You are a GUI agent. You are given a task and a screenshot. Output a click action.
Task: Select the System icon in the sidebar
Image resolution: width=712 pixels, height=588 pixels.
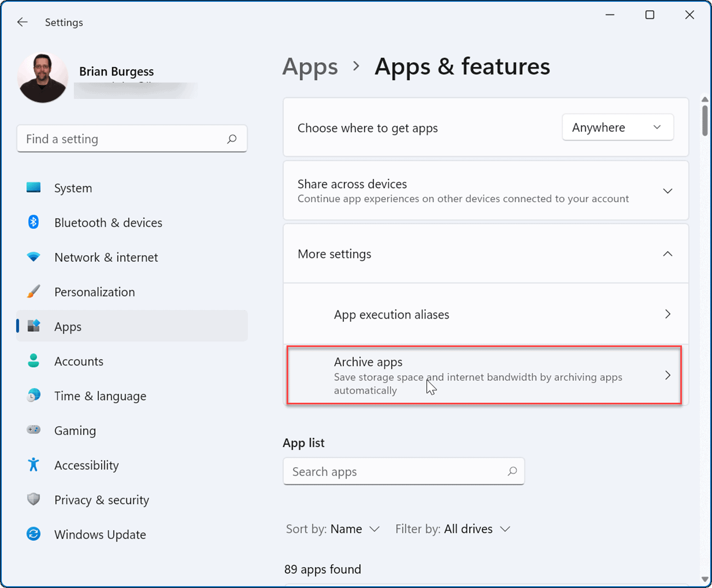(x=33, y=187)
